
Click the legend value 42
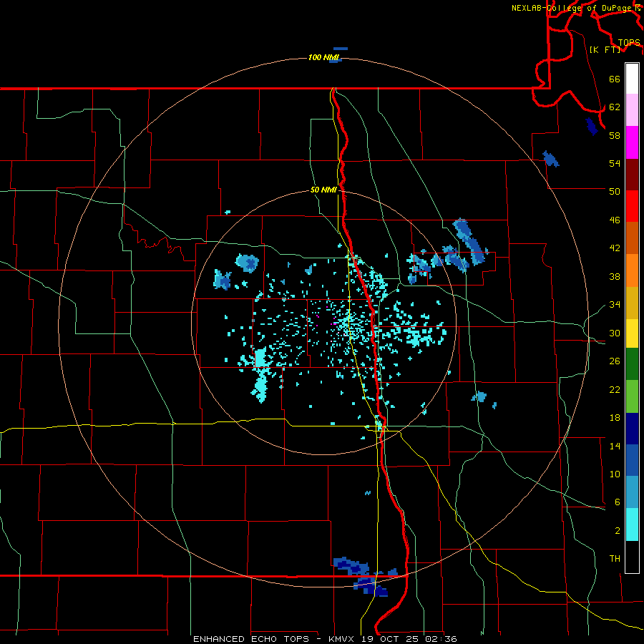coord(615,248)
